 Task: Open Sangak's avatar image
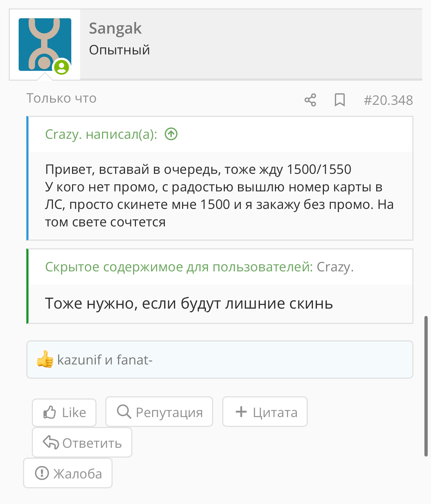(x=45, y=45)
